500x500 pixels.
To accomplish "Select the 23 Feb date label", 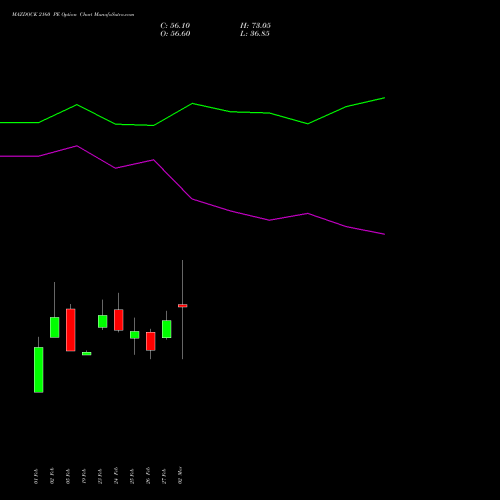I will pyautogui.click(x=100, y=476).
